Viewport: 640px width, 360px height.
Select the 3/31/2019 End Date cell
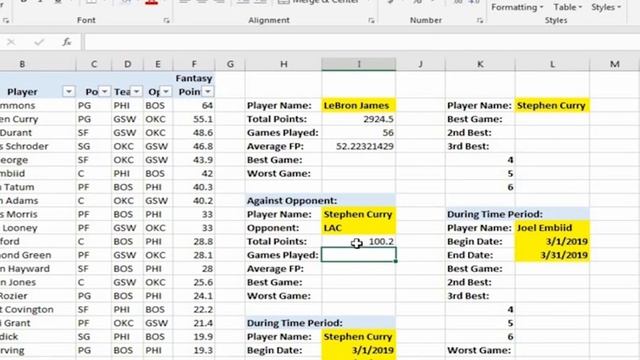[552, 255]
